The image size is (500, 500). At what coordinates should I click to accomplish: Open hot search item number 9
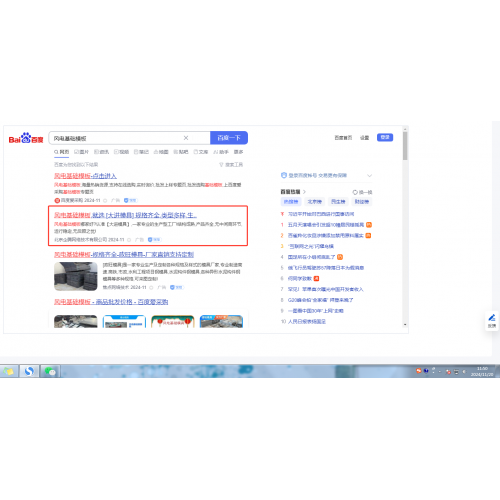(x=316, y=311)
